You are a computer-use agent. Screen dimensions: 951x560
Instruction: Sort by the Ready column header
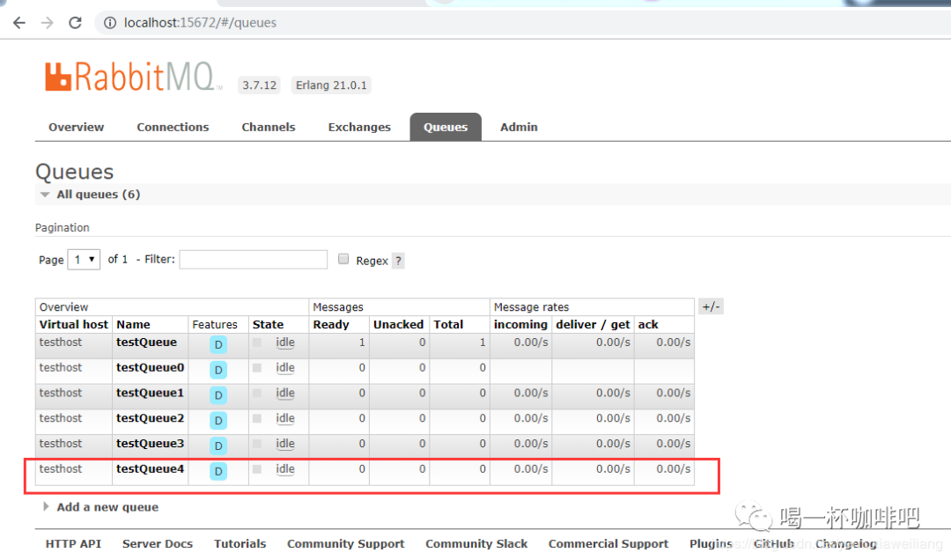tap(331, 325)
